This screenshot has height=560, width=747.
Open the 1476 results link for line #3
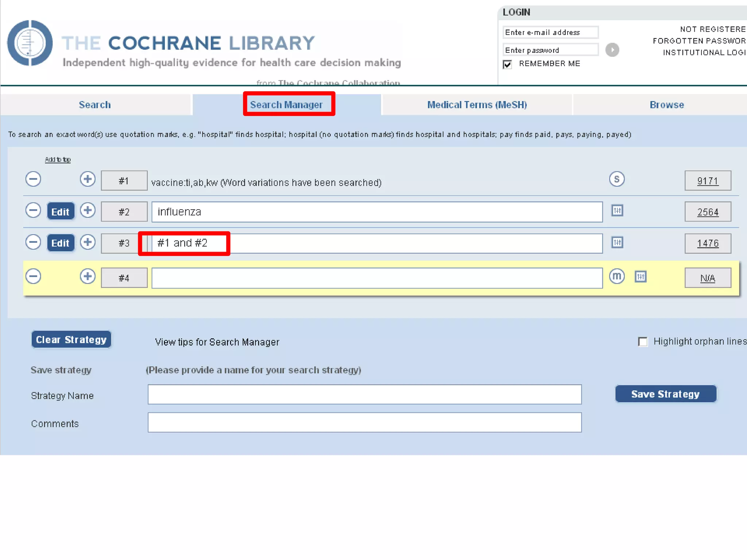coord(707,243)
